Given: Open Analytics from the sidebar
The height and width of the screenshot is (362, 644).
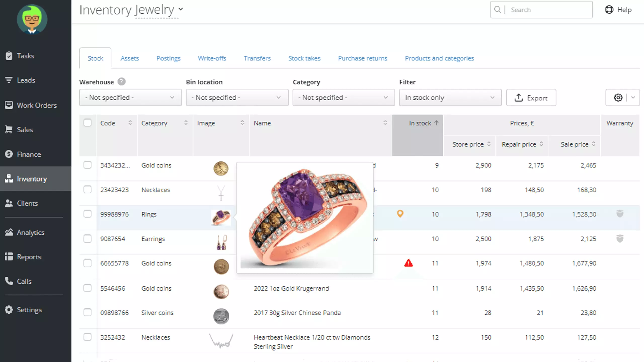Looking at the screenshot, I should pos(31,232).
